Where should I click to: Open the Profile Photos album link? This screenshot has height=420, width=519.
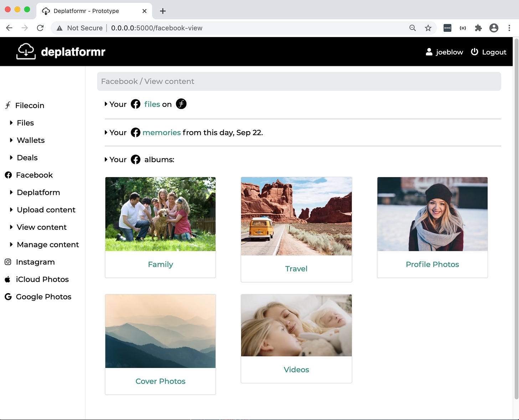click(432, 264)
